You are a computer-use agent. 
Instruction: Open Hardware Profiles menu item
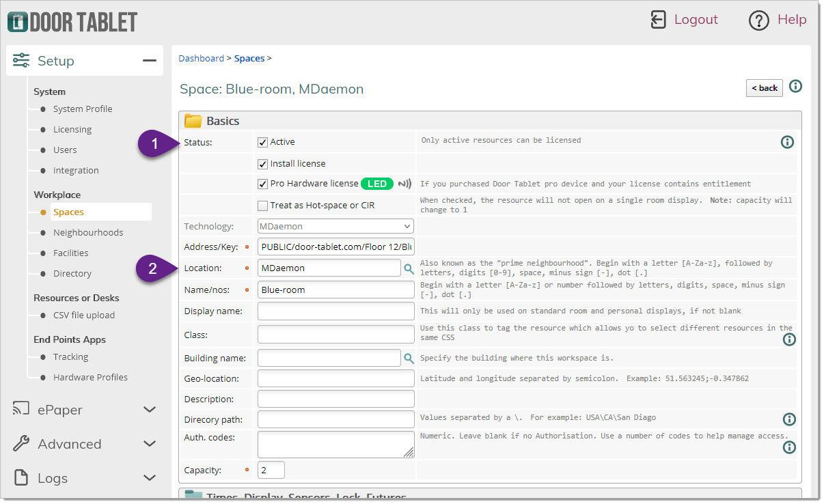(90, 377)
